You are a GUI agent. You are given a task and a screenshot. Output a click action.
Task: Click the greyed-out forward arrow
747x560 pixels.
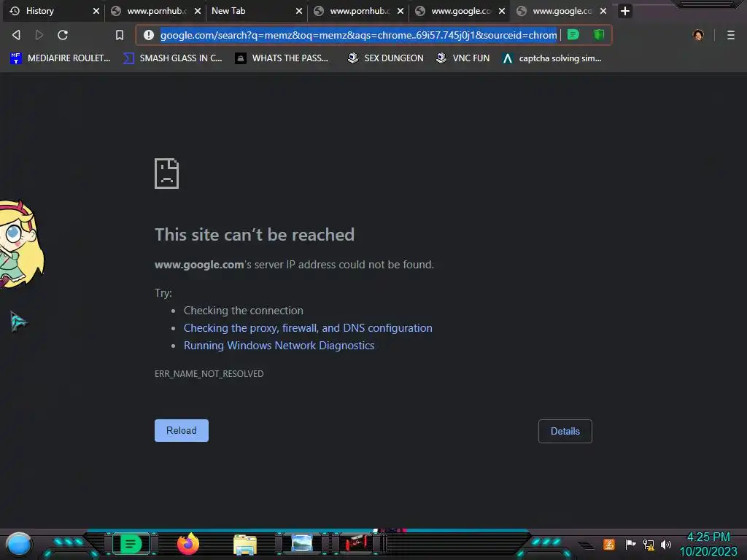39,35
